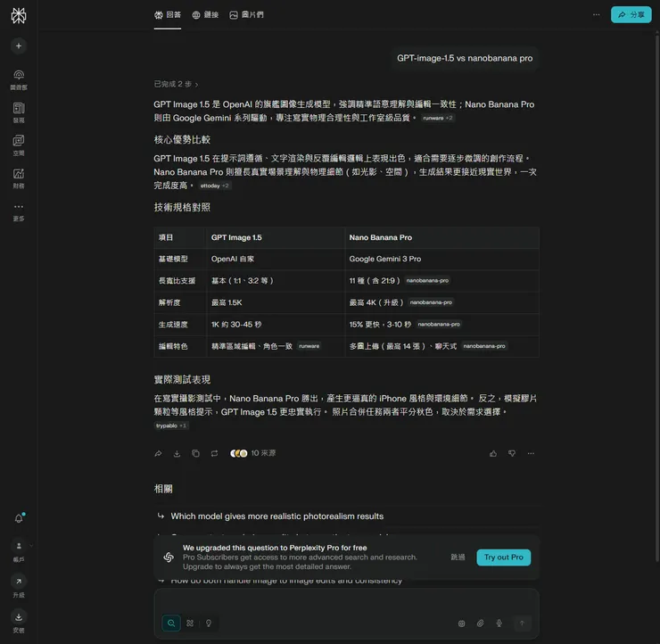The height and width of the screenshot is (644, 660).
Task: Click the share arrow icon below the answer
Action: point(158,453)
